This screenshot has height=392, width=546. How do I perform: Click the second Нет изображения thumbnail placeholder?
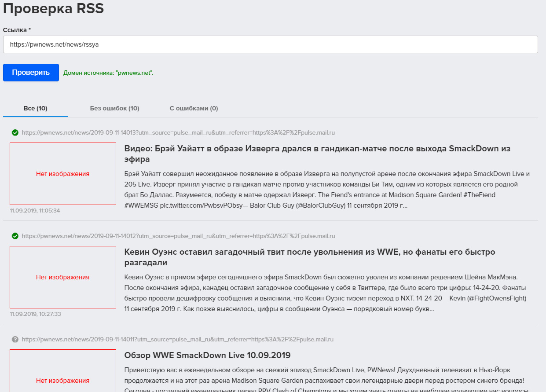[63, 277]
